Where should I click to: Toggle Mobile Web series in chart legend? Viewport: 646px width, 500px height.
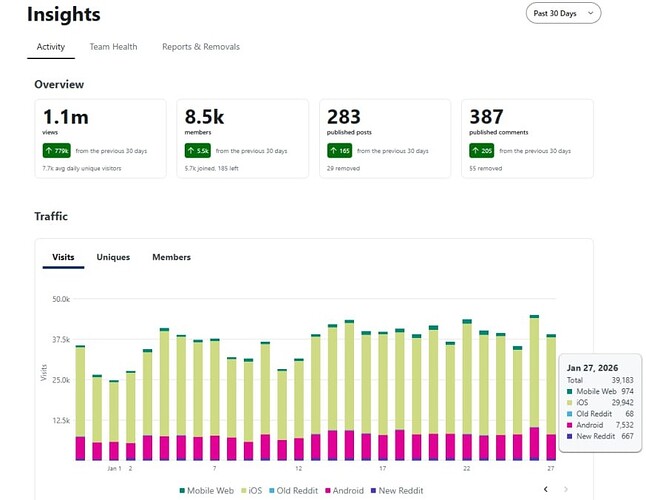(207, 490)
